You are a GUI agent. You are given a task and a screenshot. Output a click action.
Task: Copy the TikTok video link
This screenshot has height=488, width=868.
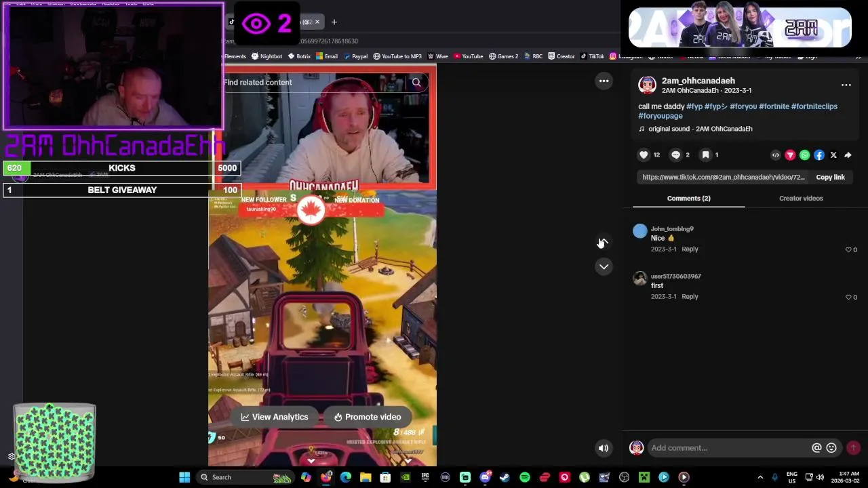coord(830,177)
